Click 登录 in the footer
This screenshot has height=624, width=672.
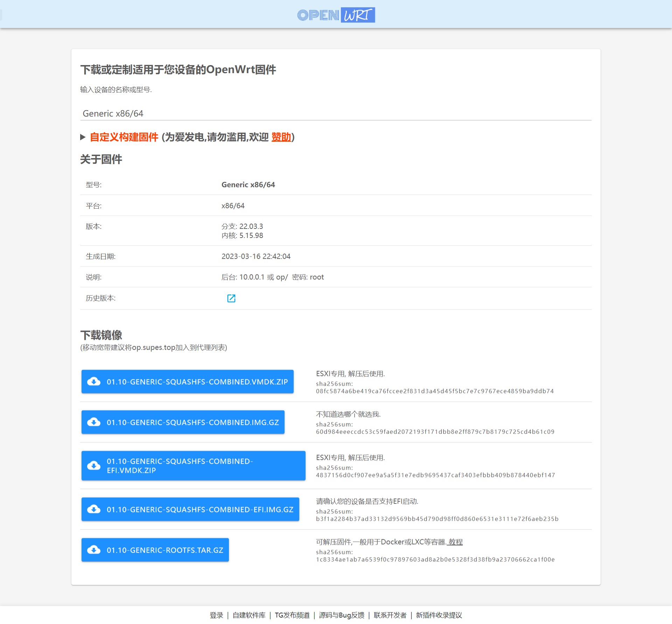(x=216, y=615)
